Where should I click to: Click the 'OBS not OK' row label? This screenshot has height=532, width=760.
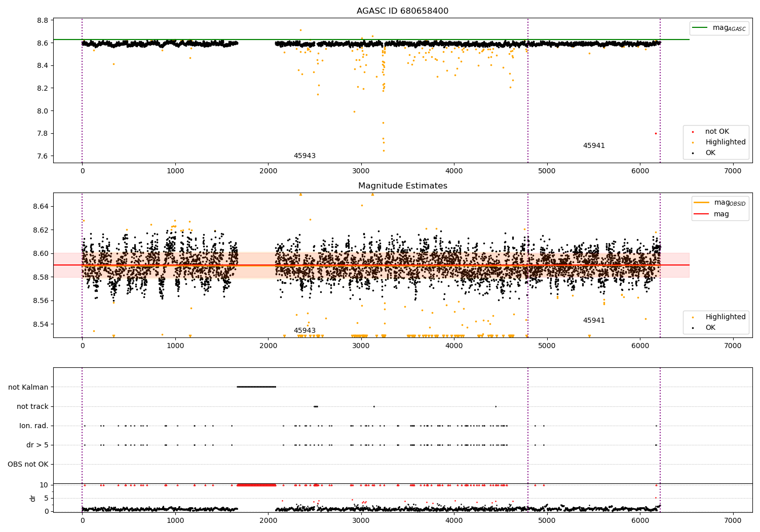(28, 464)
